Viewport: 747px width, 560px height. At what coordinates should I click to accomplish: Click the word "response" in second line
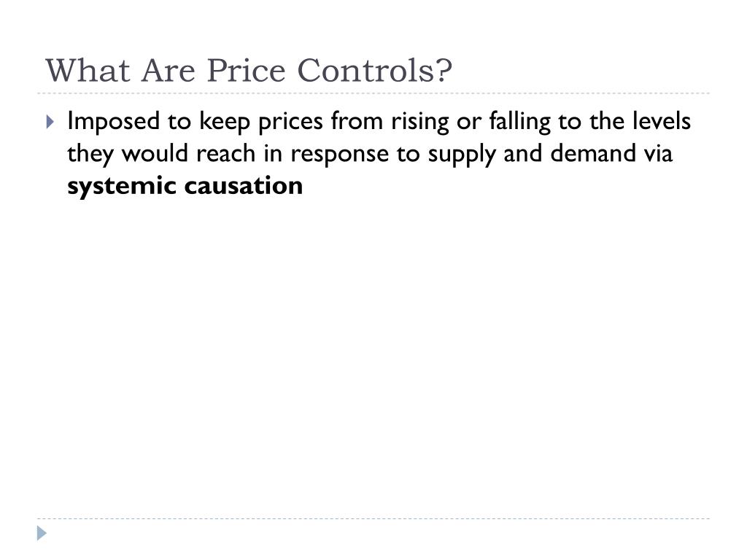[x=339, y=155]
